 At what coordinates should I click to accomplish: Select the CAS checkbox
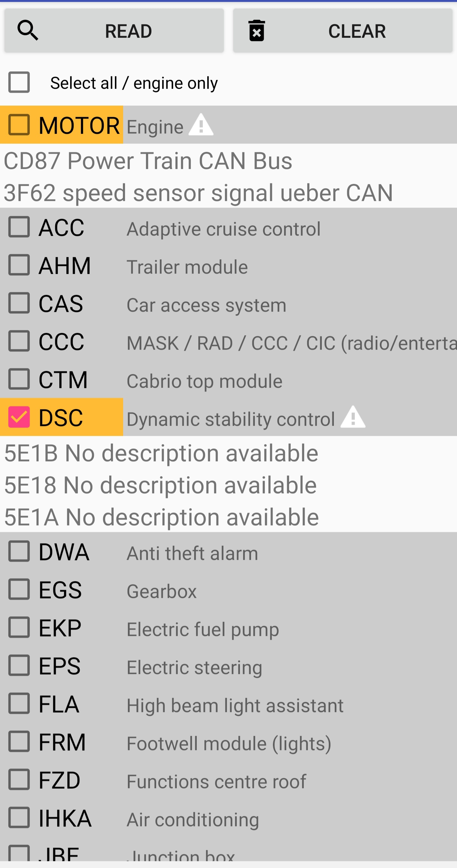pyautogui.click(x=19, y=303)
